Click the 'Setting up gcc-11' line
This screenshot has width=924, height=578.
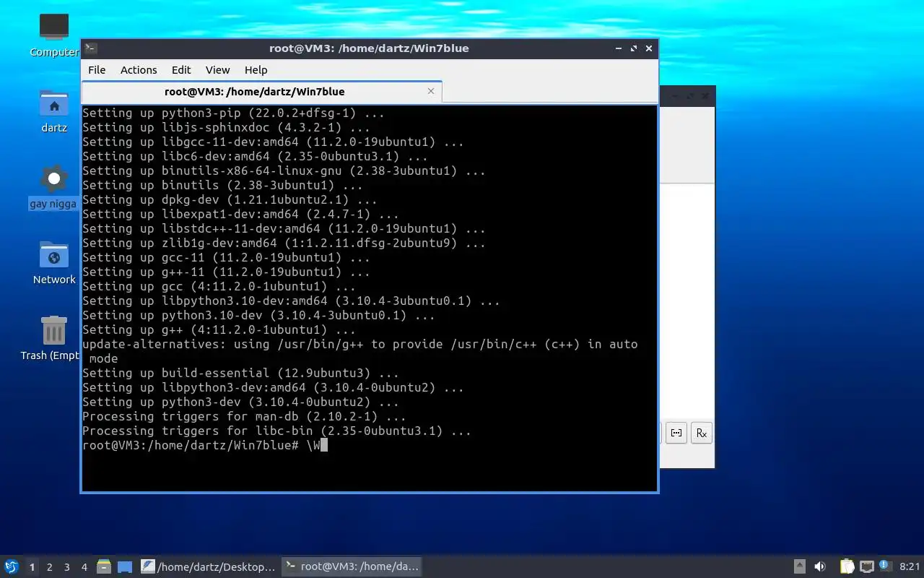coord(226,257)
